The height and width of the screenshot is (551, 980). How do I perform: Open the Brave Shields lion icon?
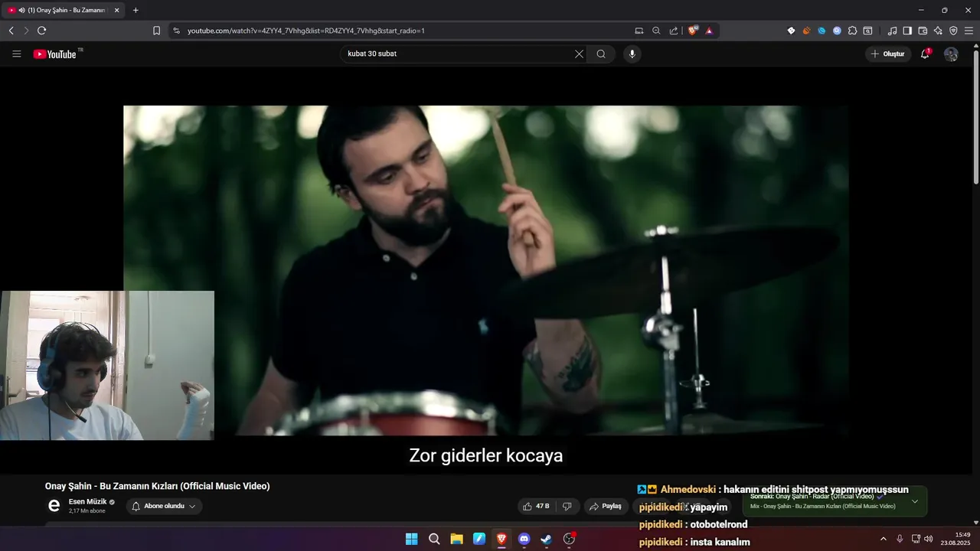(x=693, y=31)
